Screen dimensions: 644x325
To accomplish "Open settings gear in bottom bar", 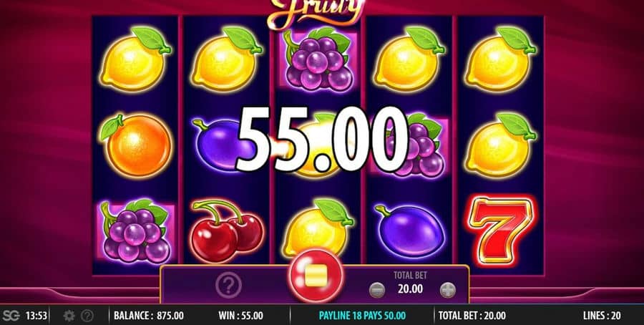I will click(69, 316).
